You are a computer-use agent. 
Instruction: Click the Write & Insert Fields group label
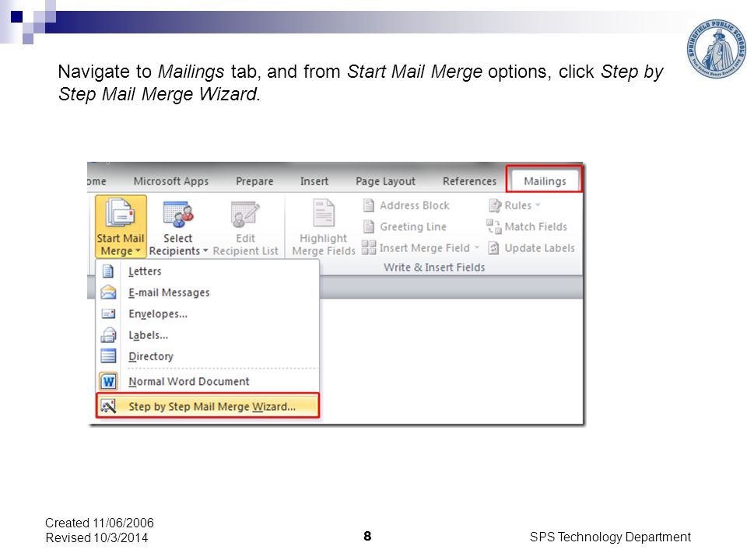click(434, 267)
